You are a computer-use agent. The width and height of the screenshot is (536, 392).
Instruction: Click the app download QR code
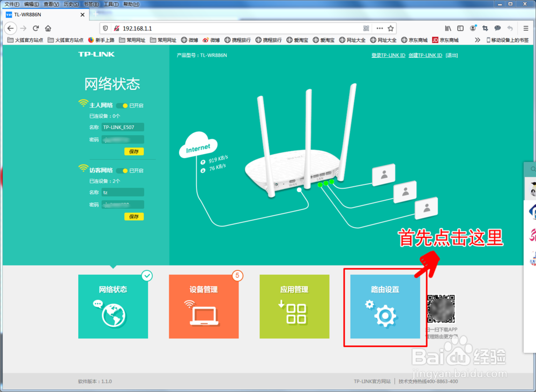[x=441, y=308]
